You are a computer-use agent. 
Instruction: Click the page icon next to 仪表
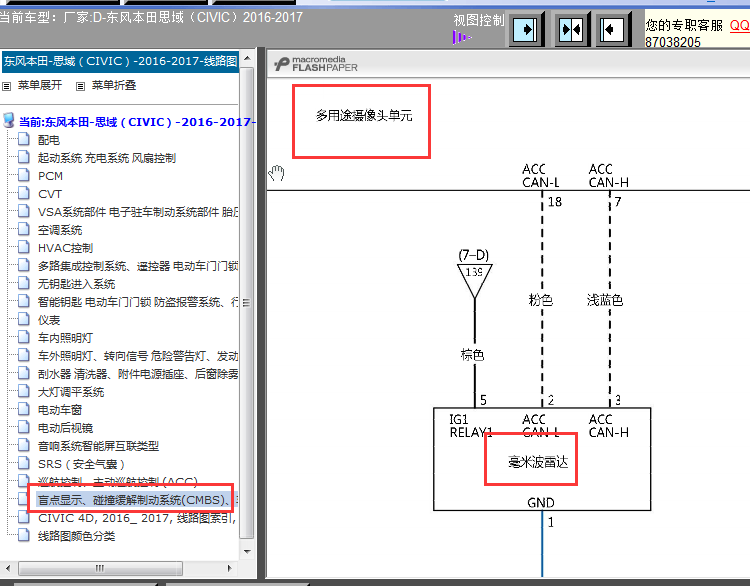click(x=24, y=319)
